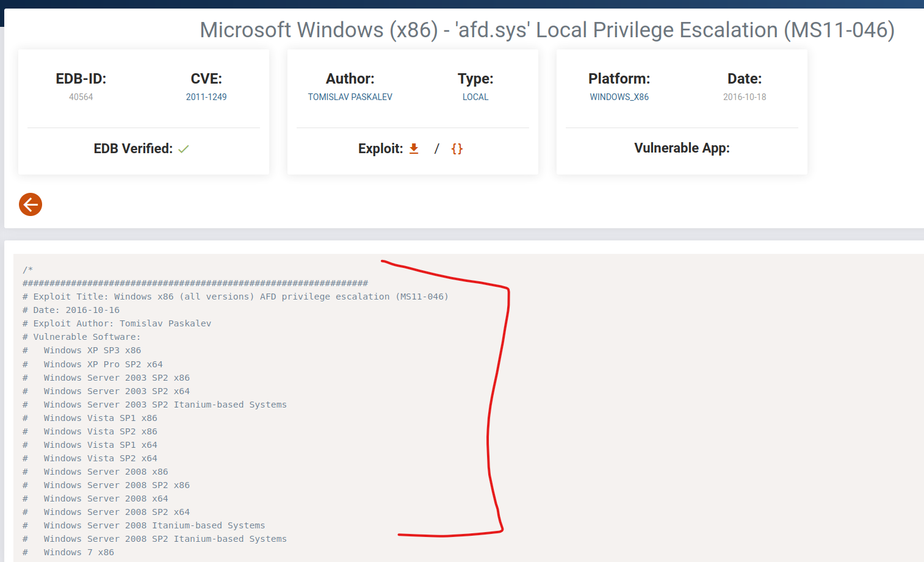Click the 'Date:' heading
Viewport: 924px width, 562px height.
click(745, 79)
